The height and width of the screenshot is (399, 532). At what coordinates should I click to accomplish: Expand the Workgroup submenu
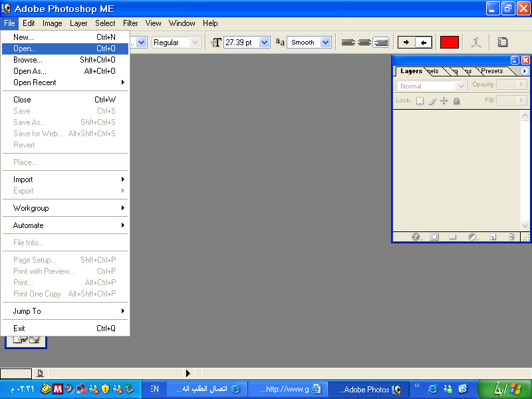tap(65, 208)
